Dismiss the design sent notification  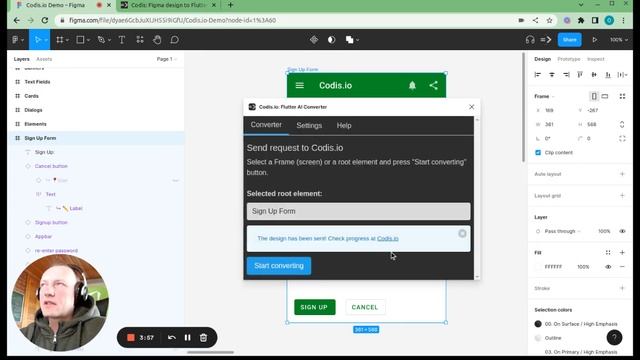click(x=462, y=233)
